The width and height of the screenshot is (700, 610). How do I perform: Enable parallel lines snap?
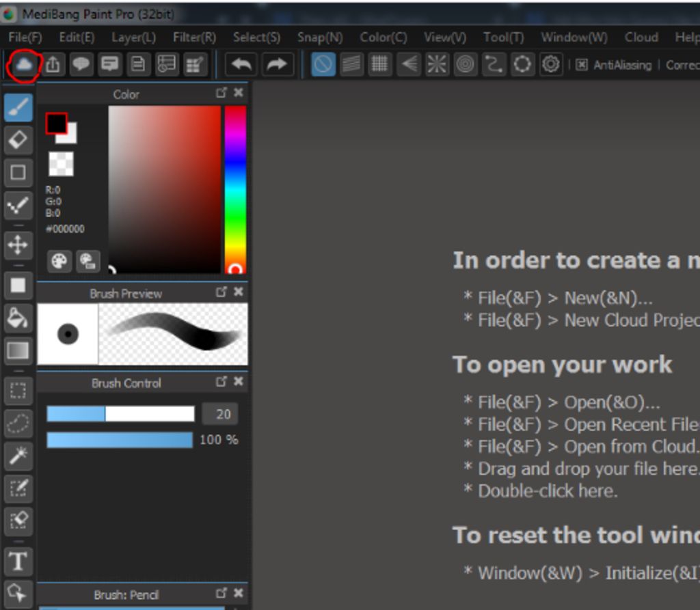point(352,65)
